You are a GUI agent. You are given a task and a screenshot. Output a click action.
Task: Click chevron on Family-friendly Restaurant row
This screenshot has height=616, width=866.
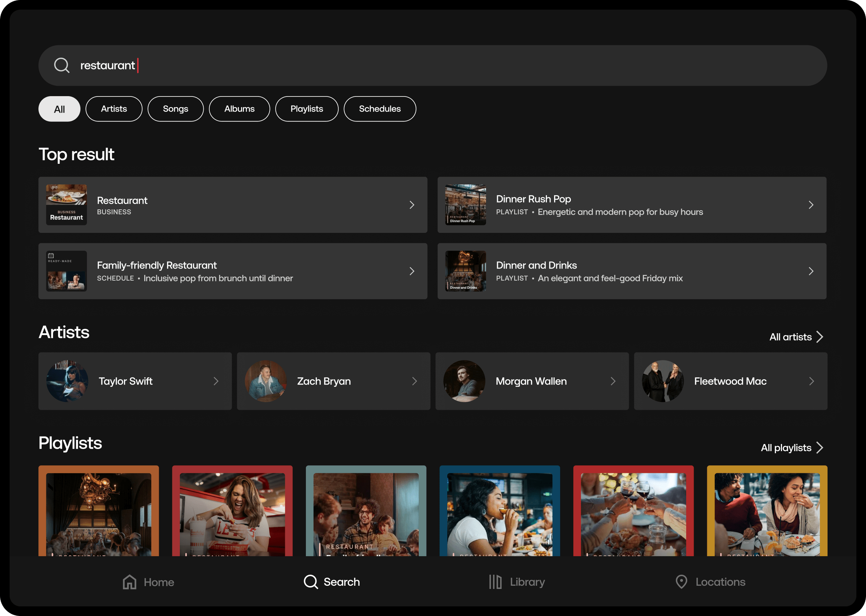click(412, 271)
